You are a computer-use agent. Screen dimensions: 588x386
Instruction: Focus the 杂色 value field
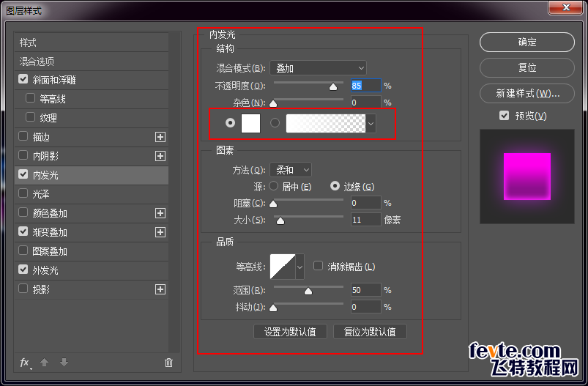tap(366, 103)
